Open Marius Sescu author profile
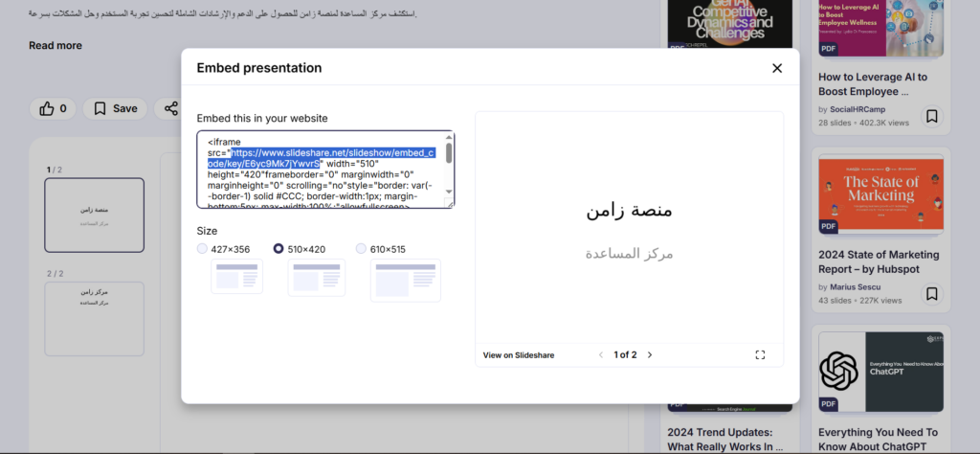 pos(855,287)
